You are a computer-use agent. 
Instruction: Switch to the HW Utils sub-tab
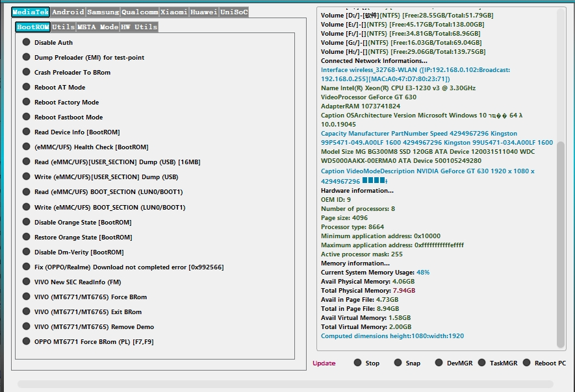point(139,27)
